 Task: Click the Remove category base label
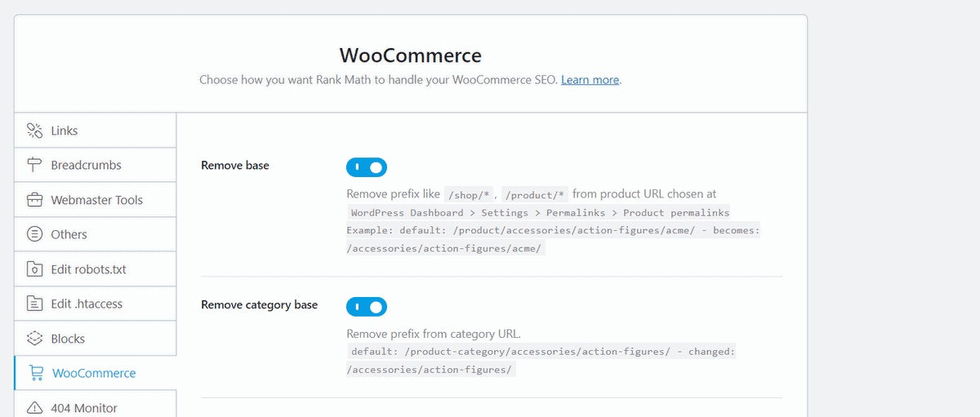(x=260, y=304)
